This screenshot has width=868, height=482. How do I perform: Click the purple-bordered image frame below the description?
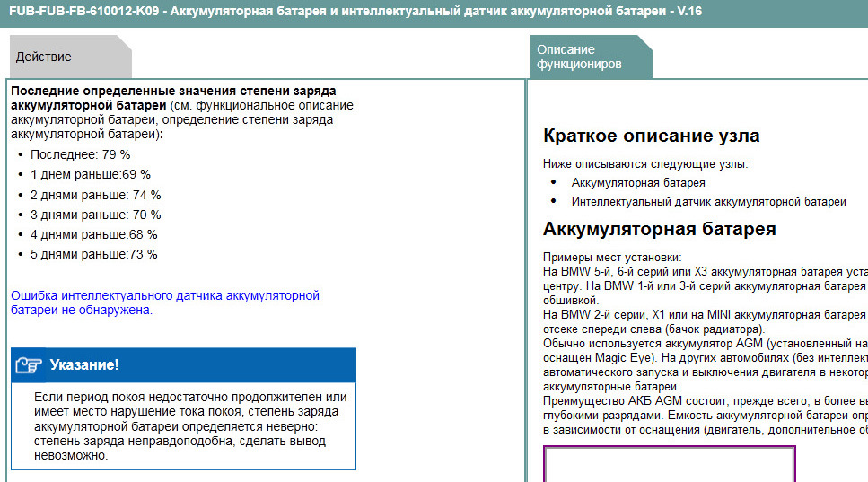(x=670, y=464)
